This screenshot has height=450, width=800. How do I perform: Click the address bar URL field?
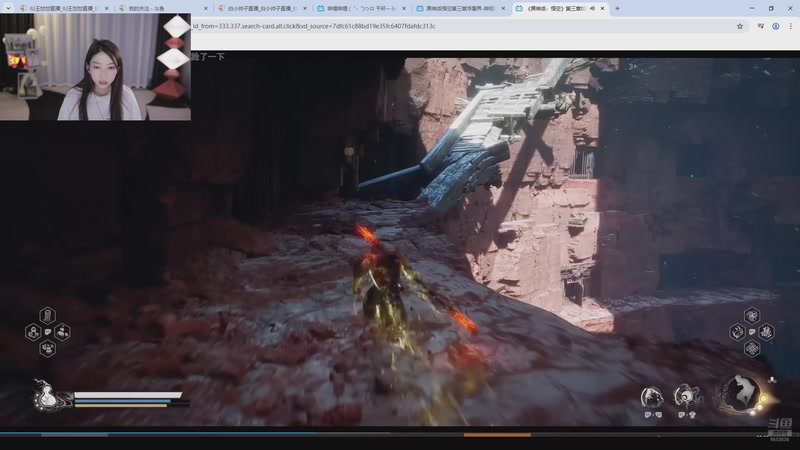click(x=459, y=26)
